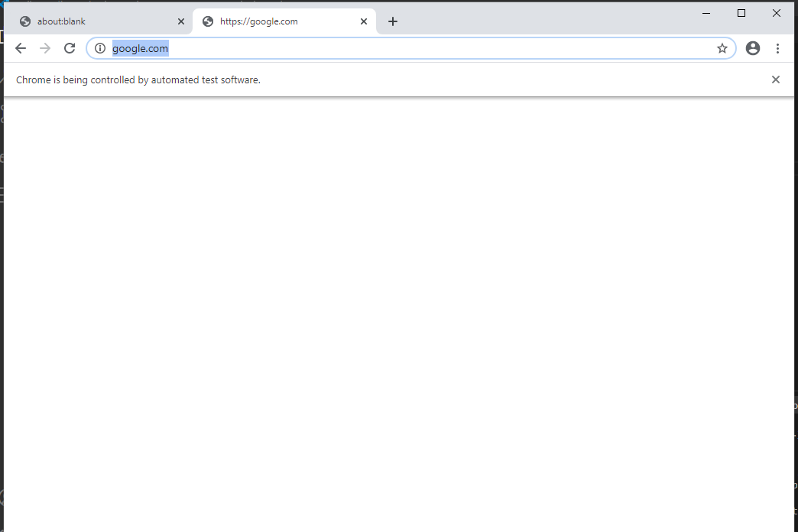Screen dimensions: 798x532
Task: Bookmark this page with the star icon
Action: click(x=722, y=48)
